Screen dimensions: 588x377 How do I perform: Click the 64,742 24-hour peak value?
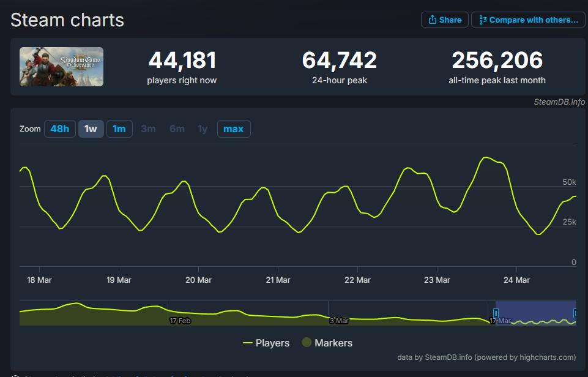pos(340,60)
